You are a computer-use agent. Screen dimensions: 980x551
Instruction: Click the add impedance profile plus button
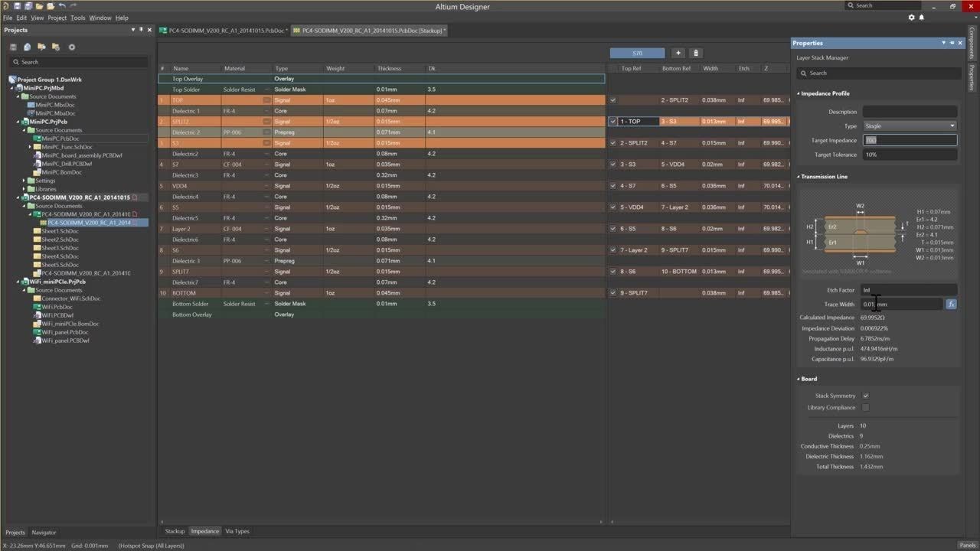coord(678,53)
